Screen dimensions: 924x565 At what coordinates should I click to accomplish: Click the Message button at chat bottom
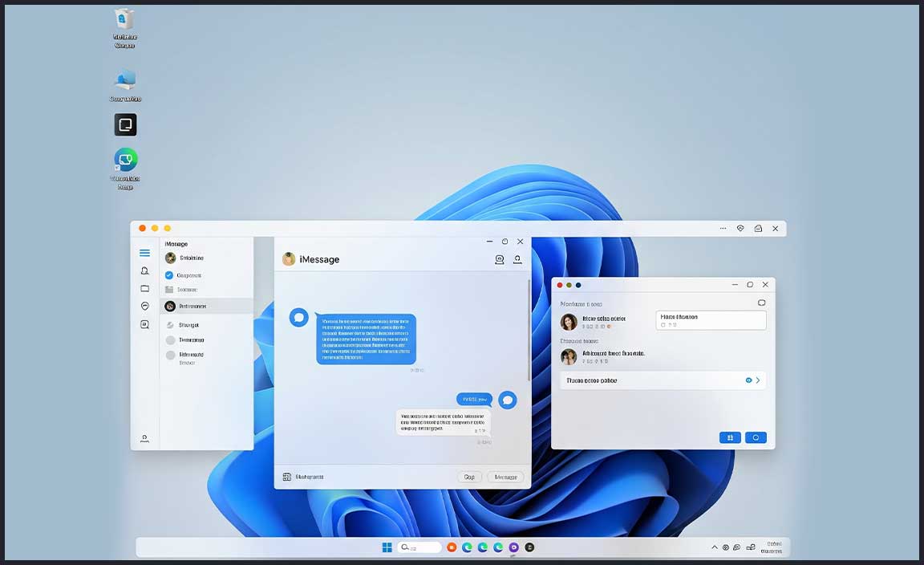pyautogui.click(x=505, y=477)
